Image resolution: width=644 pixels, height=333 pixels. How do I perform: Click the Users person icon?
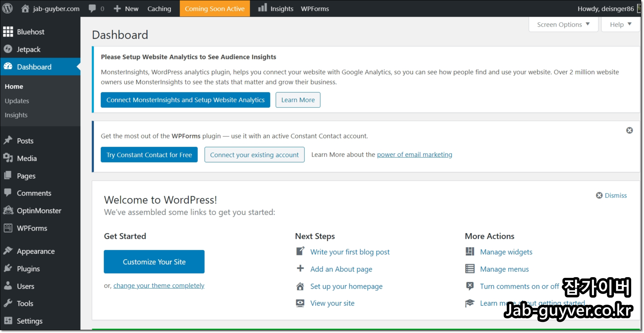click(8, 286)
